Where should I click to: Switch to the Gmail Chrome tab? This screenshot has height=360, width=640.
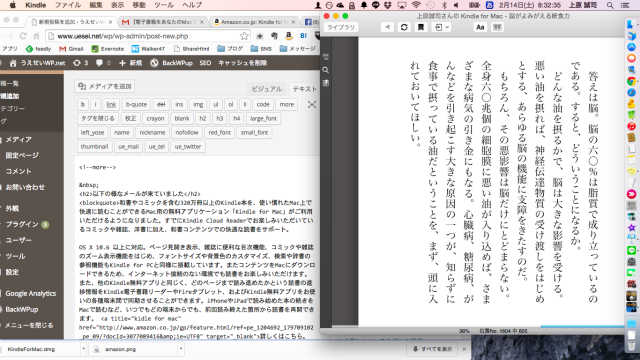click(x=163, y=22)
